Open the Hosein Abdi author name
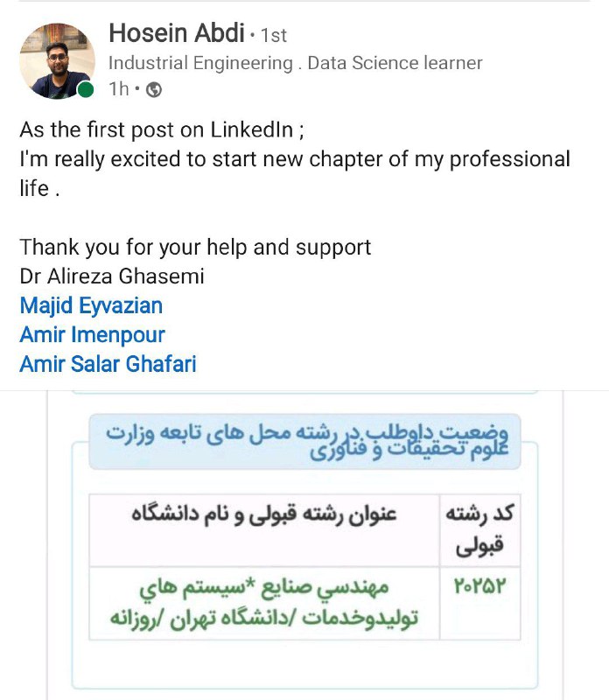Image resolution: width=609 pixels, height=700 pixels. 177,33
